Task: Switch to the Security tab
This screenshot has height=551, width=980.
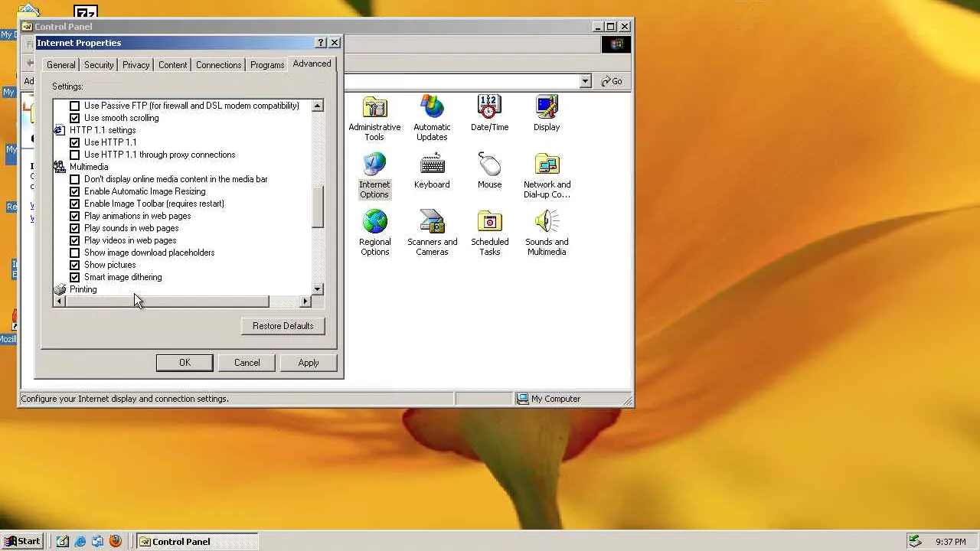Action: click(99, 65)
